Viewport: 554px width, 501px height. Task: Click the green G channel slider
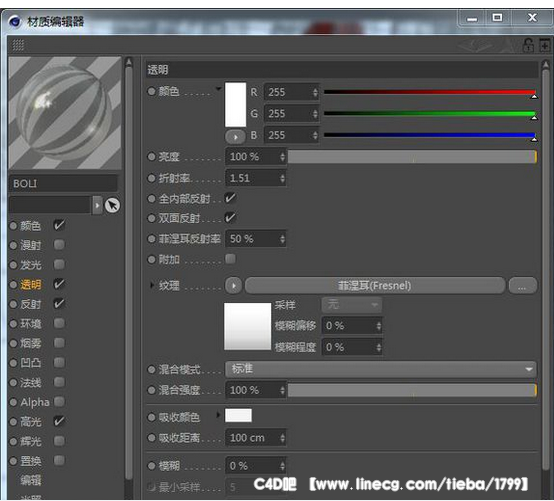pyautogui.click(x=430, y=113)
